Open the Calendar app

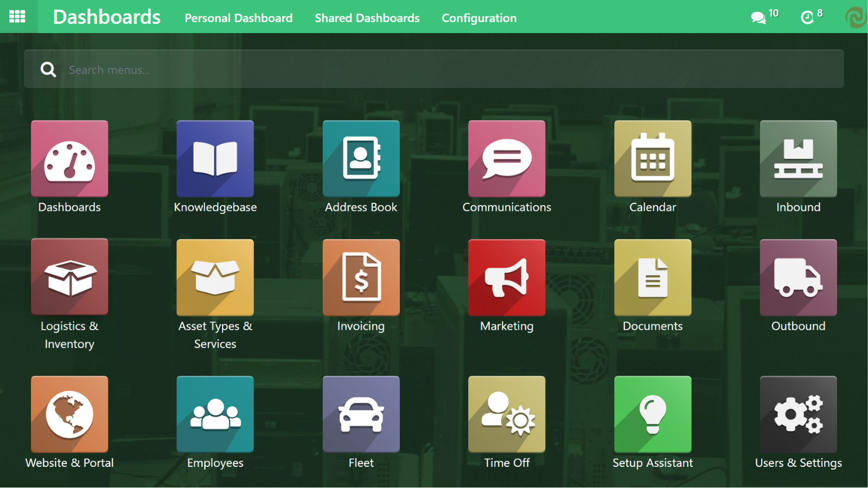click(x=653, y=159)
